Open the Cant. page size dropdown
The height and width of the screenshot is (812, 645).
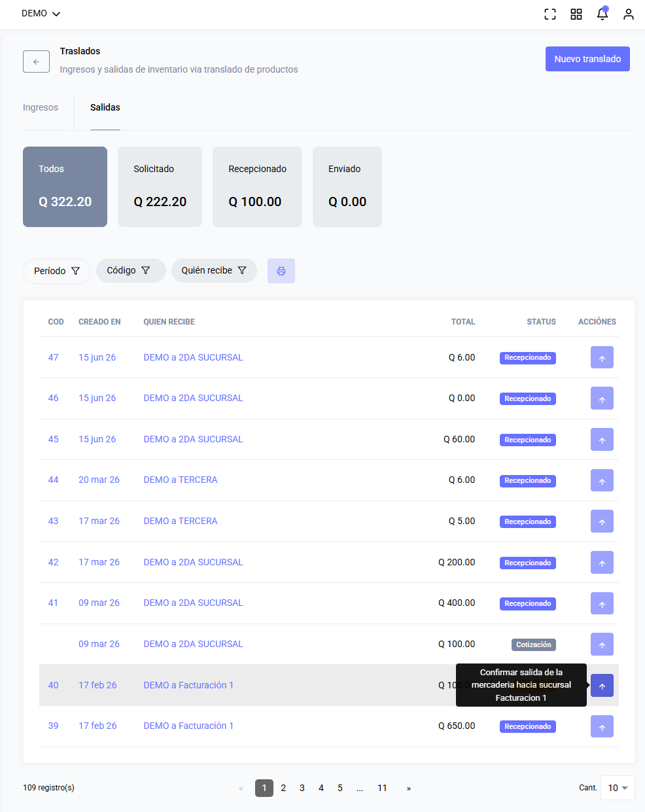pos(618,788)
